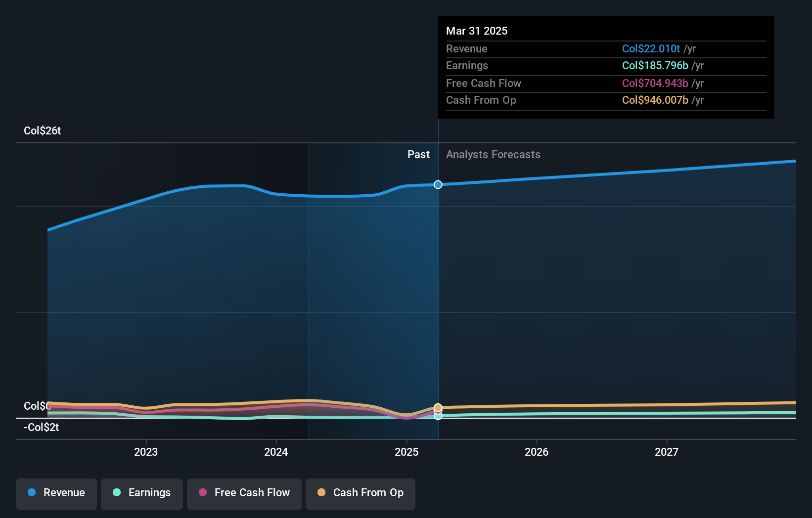Click the Col$185.796b earnings value
Screen dimensions: 812x518
655,65
